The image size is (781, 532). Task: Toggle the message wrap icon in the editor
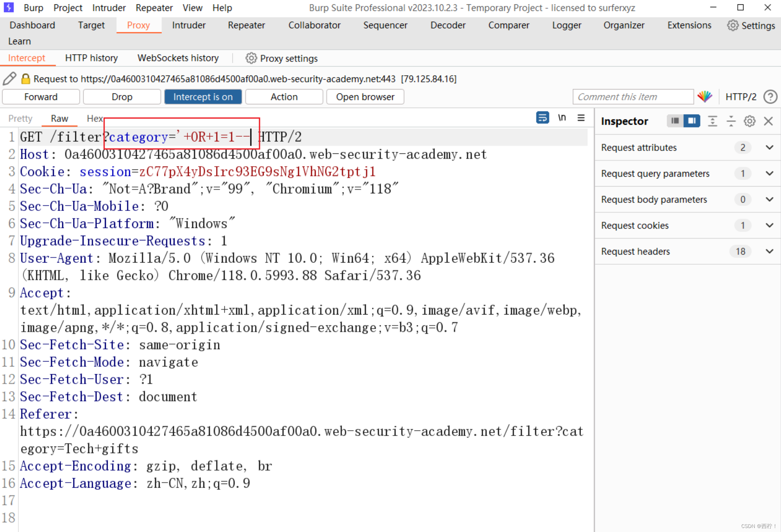pyautogui.click(x=542, y=118)
